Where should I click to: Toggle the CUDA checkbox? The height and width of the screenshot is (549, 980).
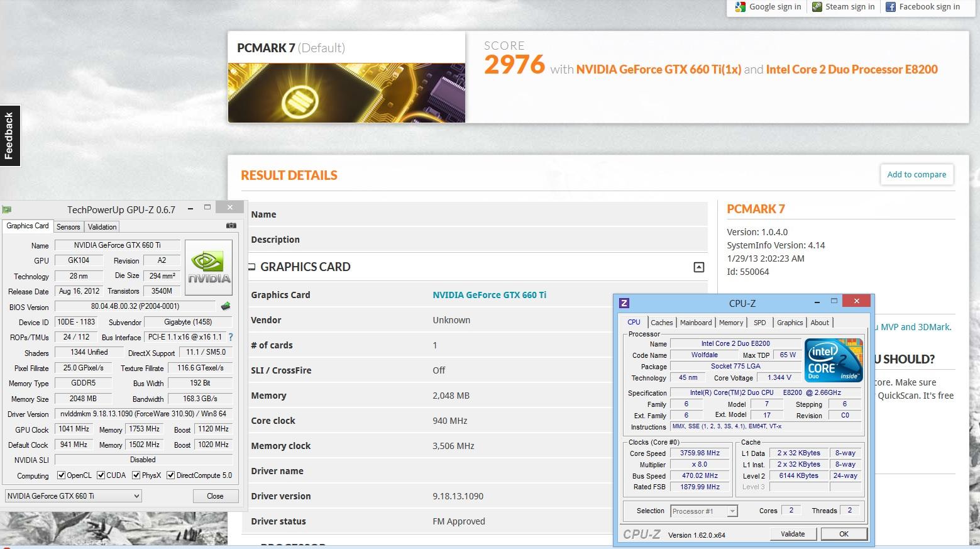[101, 475]
